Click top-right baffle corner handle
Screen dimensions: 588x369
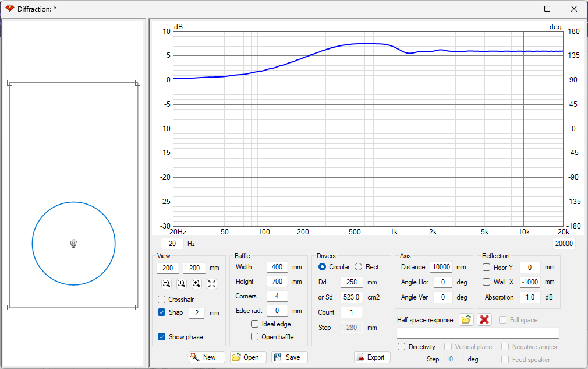137,83
